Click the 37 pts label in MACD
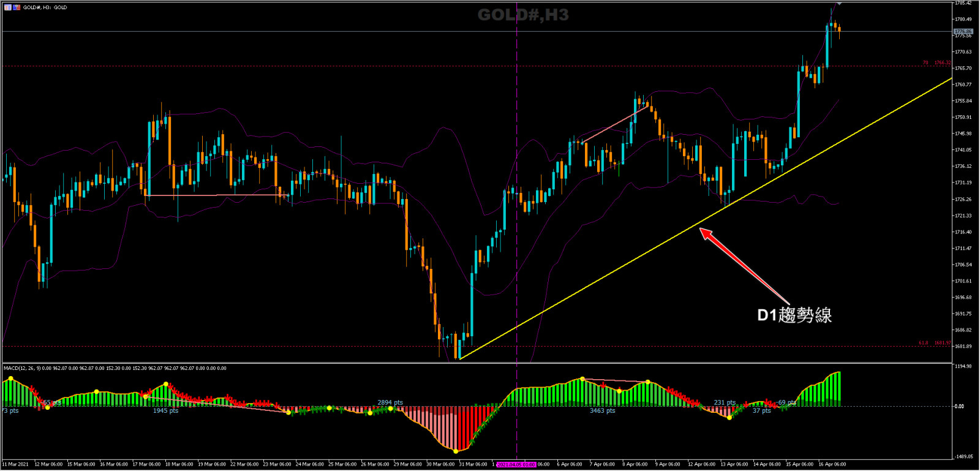 [x=762, y=410]
